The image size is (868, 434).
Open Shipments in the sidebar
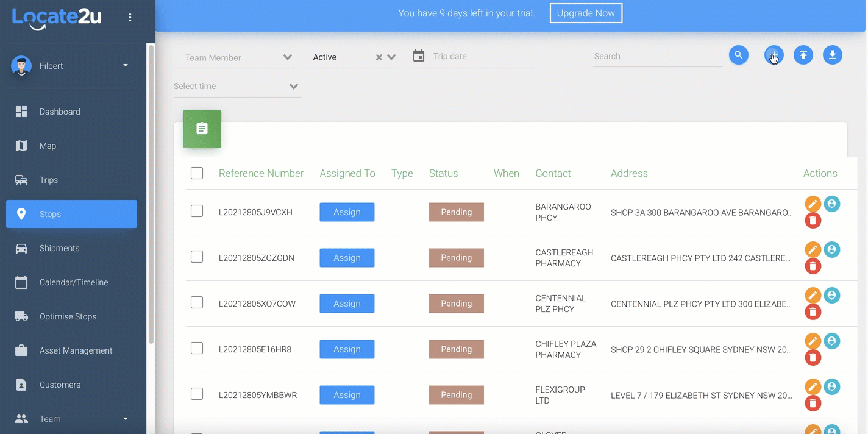(71, 248)
